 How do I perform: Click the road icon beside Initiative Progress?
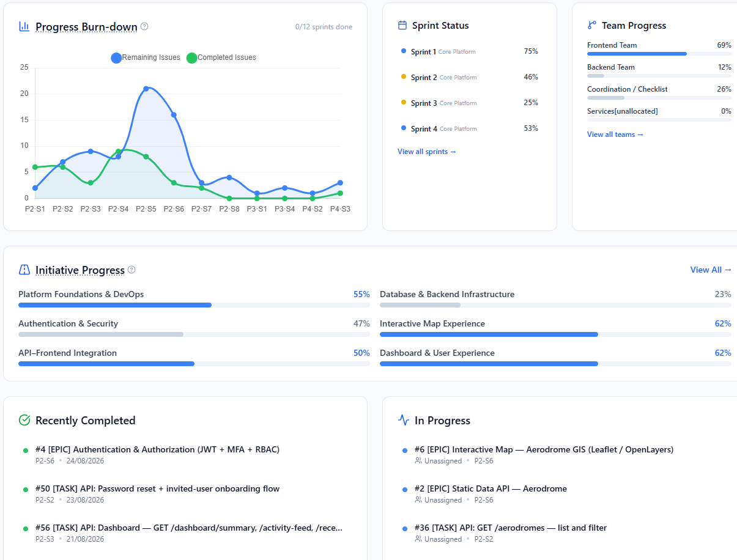coord(24,270)
